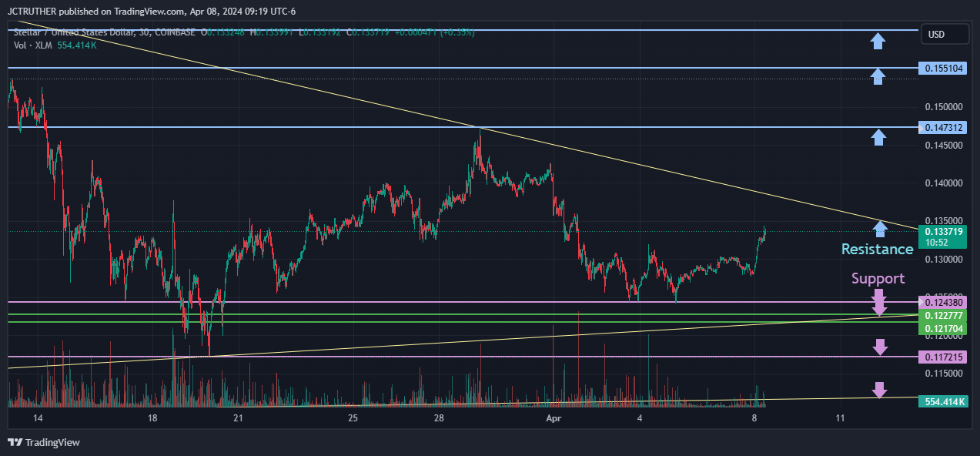Screen dimensions: 980x456
Task: Click the TradingView logo
Action: (x=44, y=442)
